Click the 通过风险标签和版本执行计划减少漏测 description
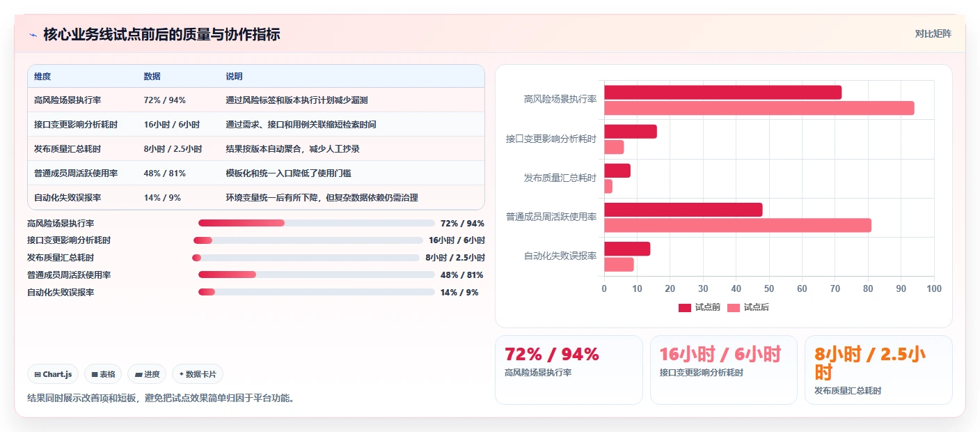Viewport: 980px width, 432px height. tap(297, 100)
